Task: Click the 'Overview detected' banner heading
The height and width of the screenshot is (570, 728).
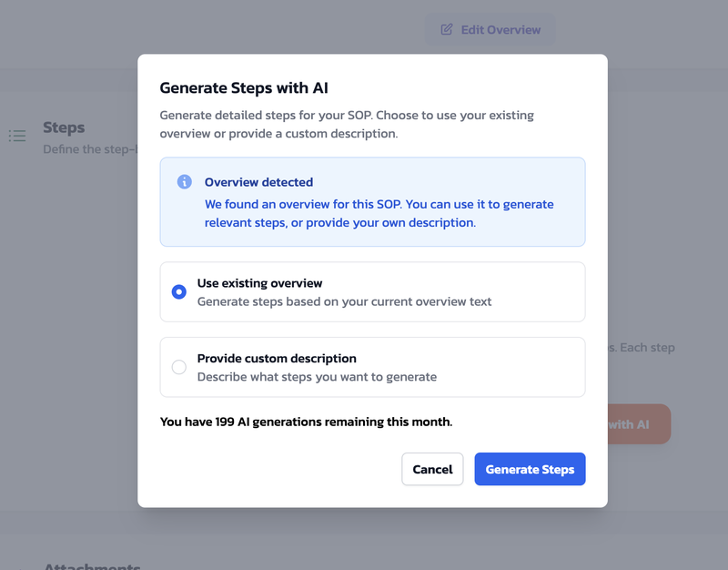Action: (x=258, y=182)
